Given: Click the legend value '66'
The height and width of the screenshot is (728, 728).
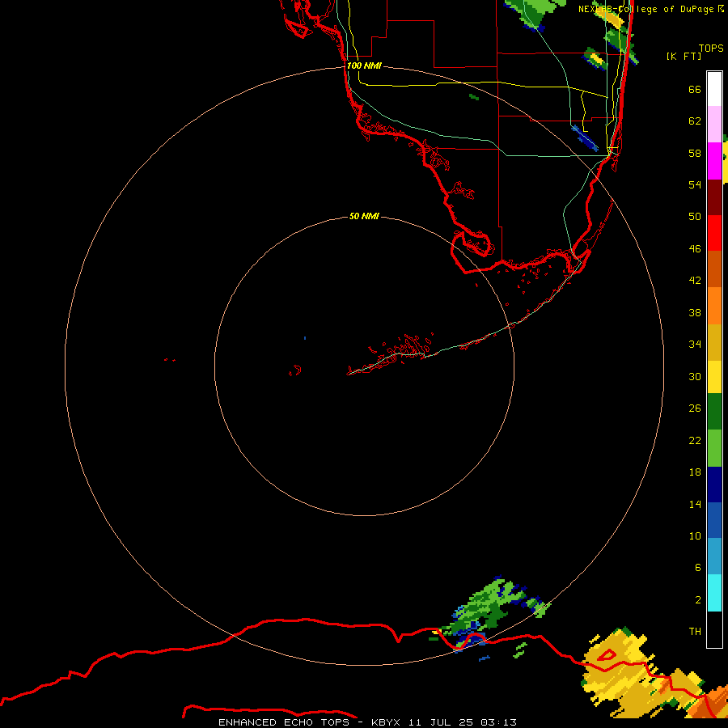Looking at the screenshot, I should tap(695, 89).
